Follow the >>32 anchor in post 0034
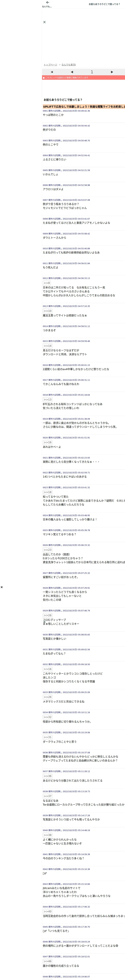 click(47, 717)
